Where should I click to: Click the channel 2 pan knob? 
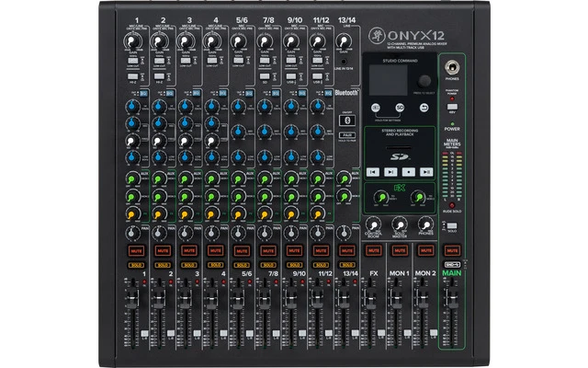159,234
